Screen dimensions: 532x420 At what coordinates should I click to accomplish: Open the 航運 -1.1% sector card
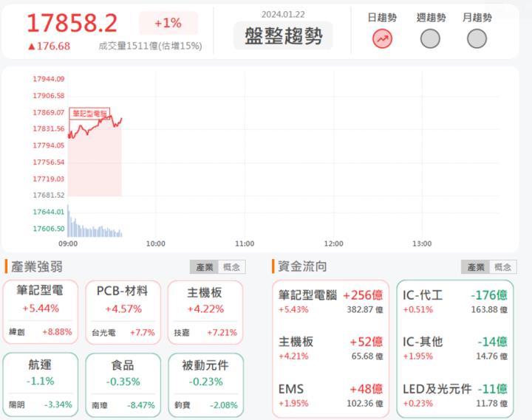pos(41,385)
